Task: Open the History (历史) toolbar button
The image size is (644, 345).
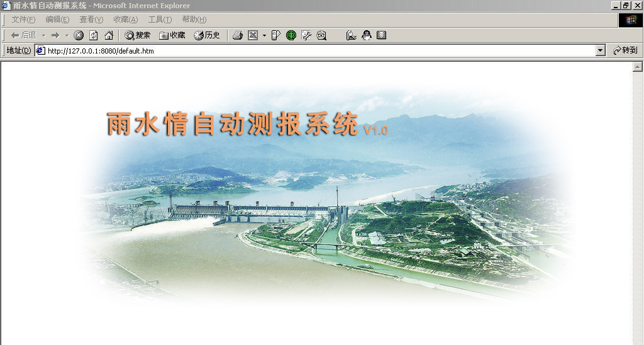Action: pyautogui.click(x=207, y=35)
